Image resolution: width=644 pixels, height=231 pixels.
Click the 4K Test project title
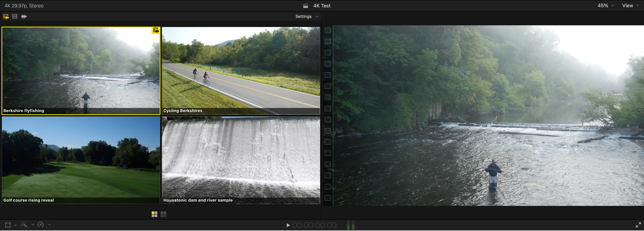[x=322, y=6]
